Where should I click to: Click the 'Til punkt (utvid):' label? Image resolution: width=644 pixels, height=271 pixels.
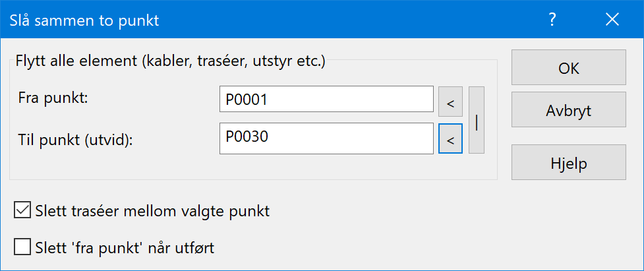click(76, 140)
